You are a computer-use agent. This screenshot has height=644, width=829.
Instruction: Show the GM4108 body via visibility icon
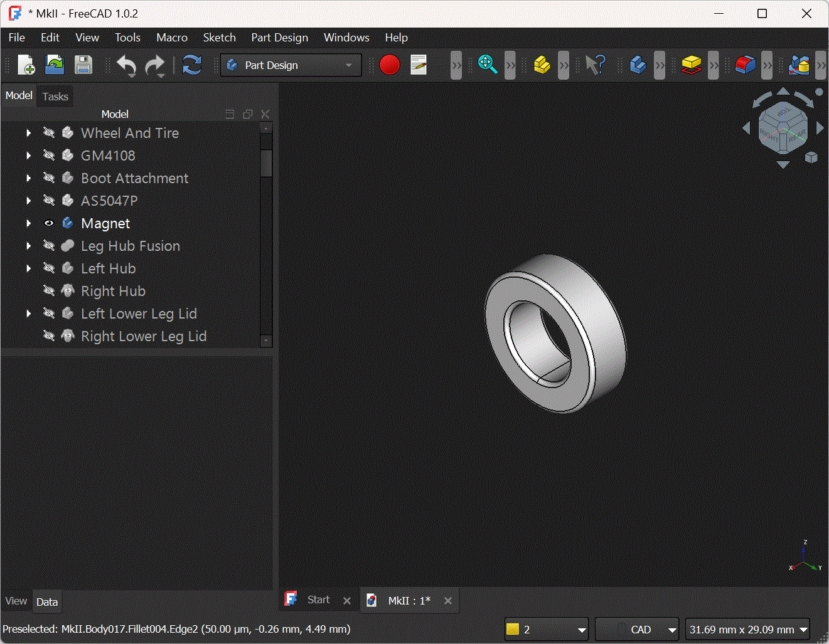[49, 156]
